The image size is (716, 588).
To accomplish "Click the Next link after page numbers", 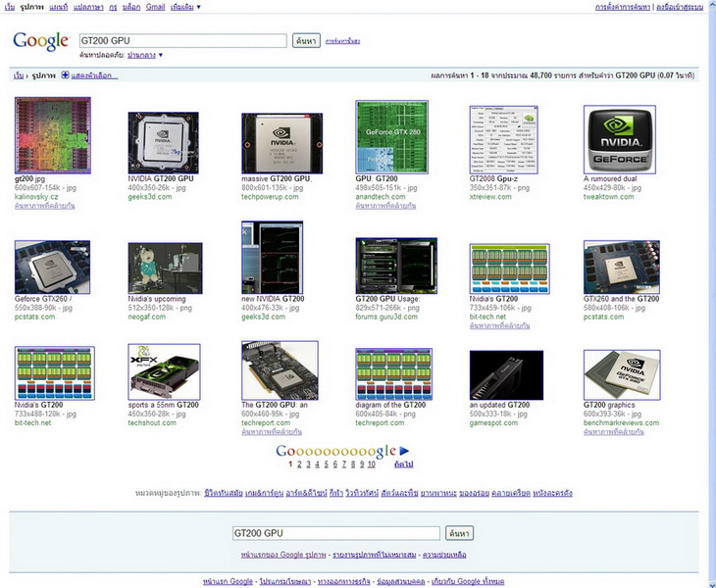I will (404, 464).
